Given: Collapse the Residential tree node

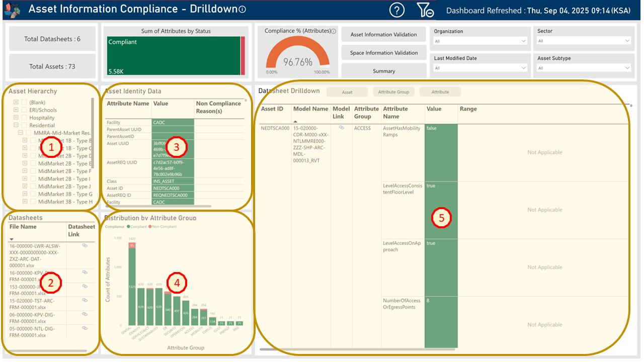Looking at the screenshot, I should tap(16, 125).
